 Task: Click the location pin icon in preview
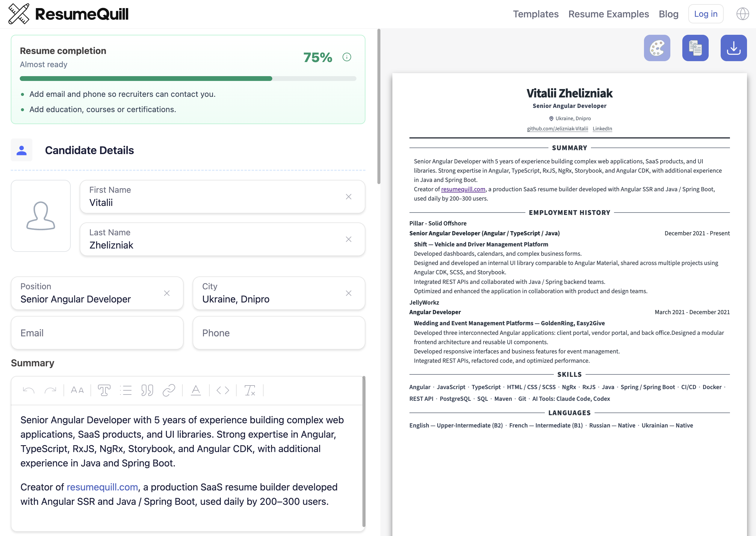click(x=551, y=118)
